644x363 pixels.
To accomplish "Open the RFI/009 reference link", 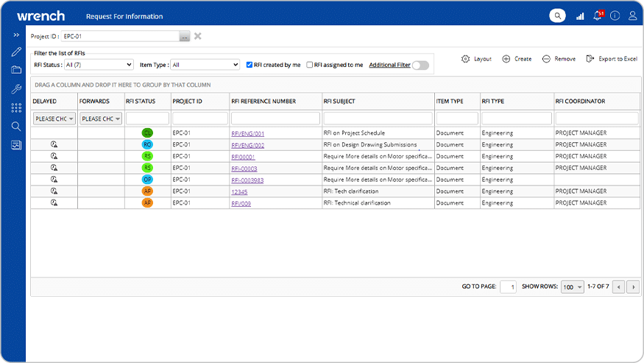I will 241,203.
